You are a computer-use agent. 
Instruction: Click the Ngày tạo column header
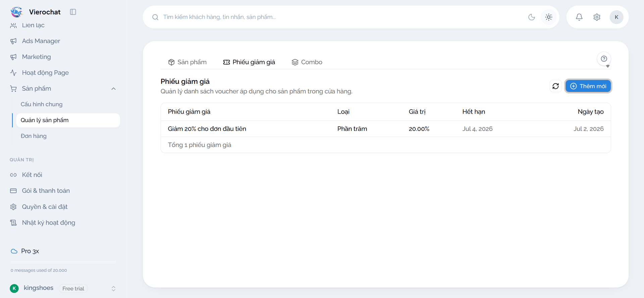click(x=591, y=112)
